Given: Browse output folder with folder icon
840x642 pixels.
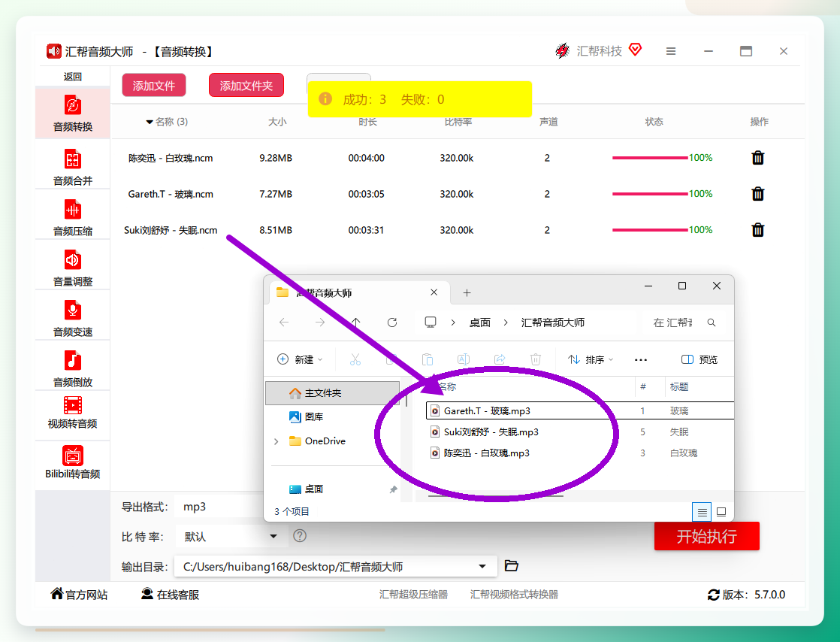Looking at the screenshot, I should [x=512, y=566].
